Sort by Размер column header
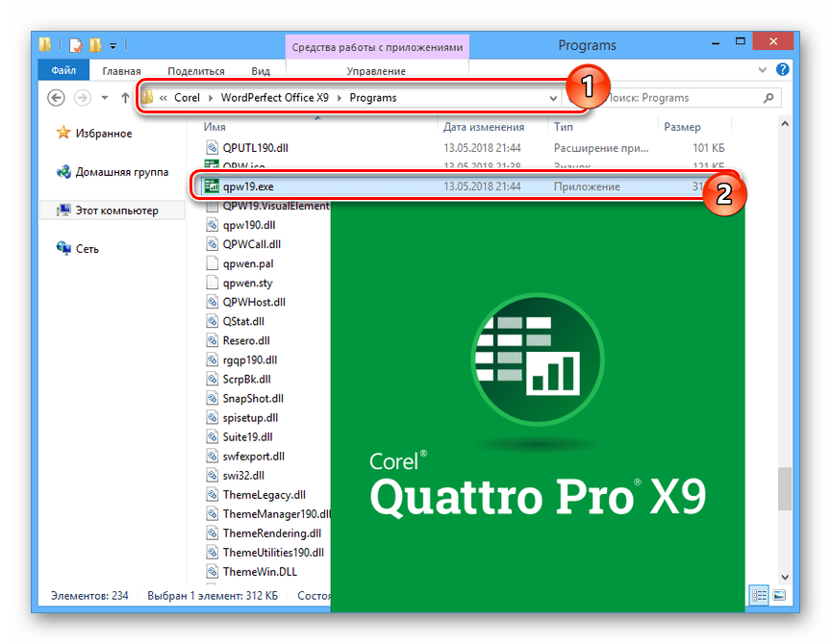 point(683,127)
